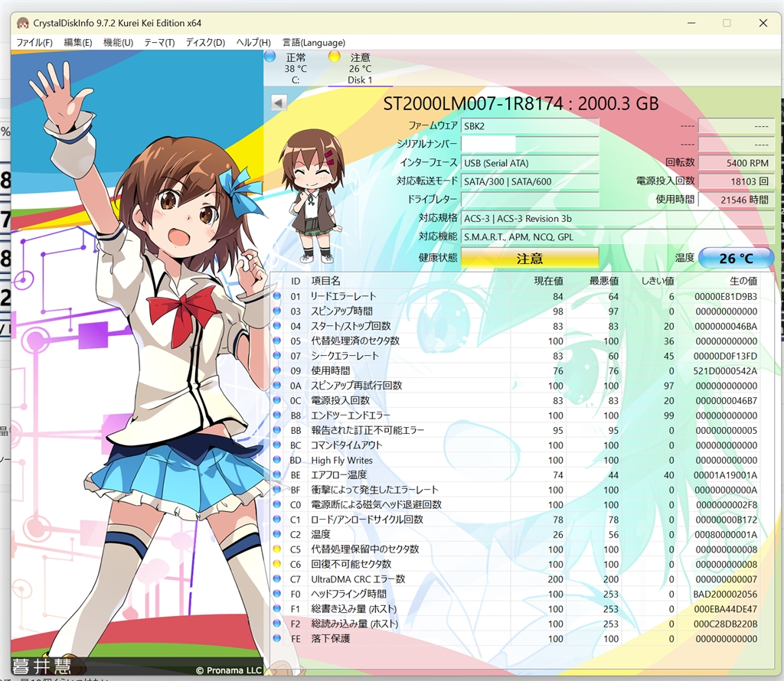Click the yellow status orb for Disk 1
This screenshot has height=681, width=784.
coord(335,57)
